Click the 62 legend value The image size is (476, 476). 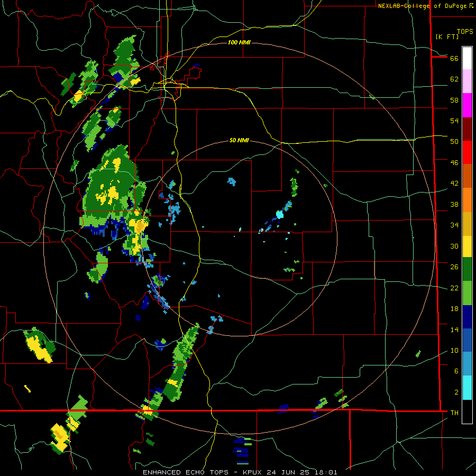[454, 79]
